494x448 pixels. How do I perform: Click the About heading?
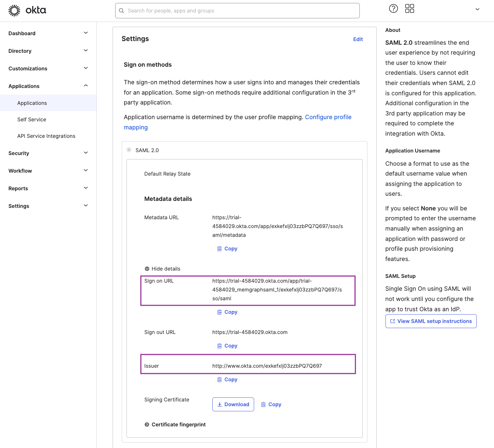pyautogui.click(x=393, y=30)
